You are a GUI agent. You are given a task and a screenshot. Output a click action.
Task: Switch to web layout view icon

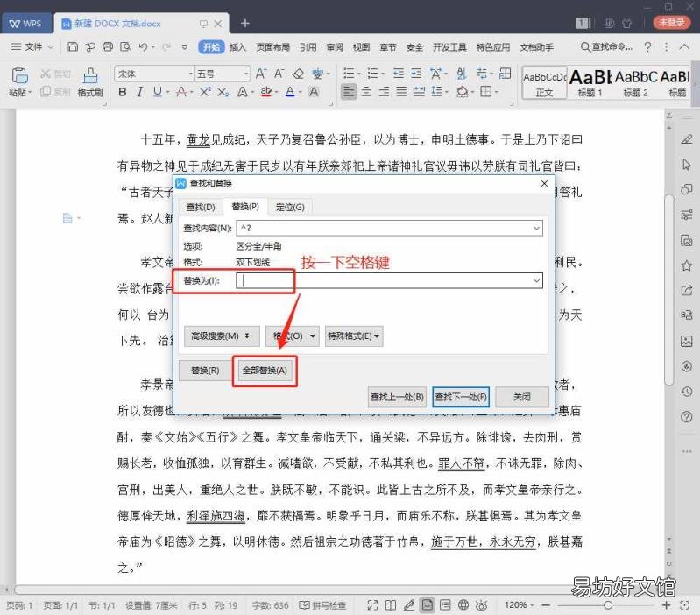[463, 605]
